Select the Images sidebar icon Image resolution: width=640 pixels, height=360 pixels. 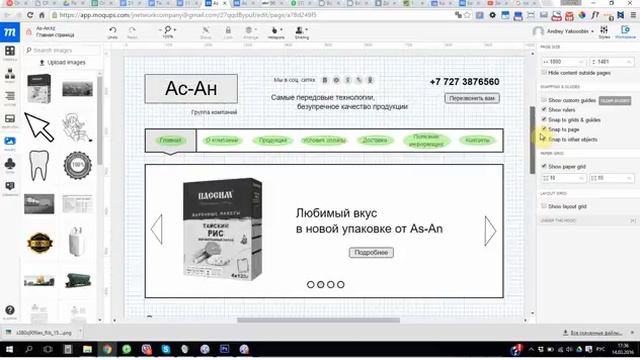10,143
